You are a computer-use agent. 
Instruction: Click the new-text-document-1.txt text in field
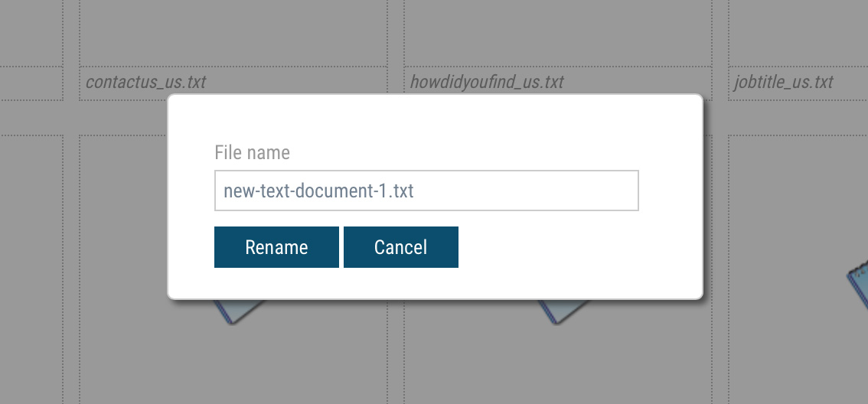318,191
